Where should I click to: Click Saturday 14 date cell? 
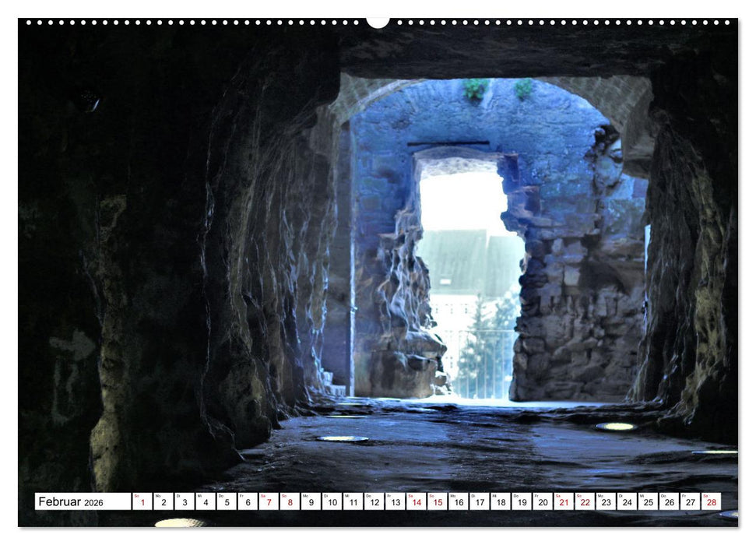416,501
